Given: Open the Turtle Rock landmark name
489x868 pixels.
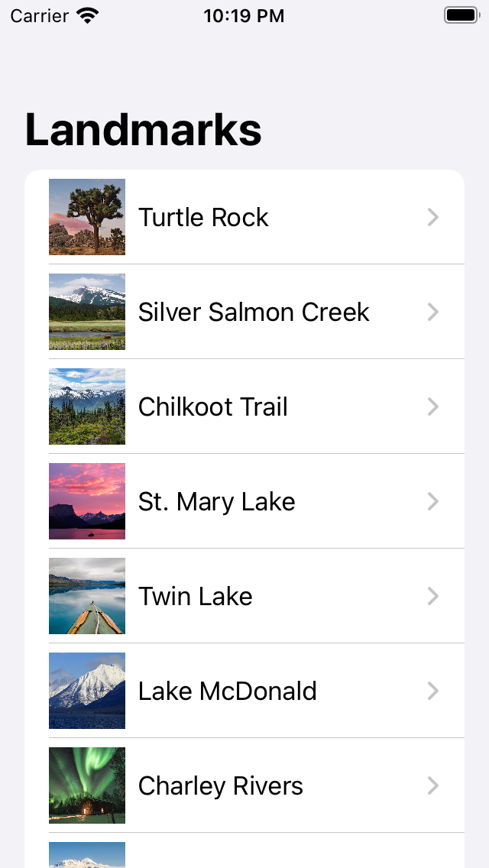Looking at the screenshot, I should (x=203, y=218).
